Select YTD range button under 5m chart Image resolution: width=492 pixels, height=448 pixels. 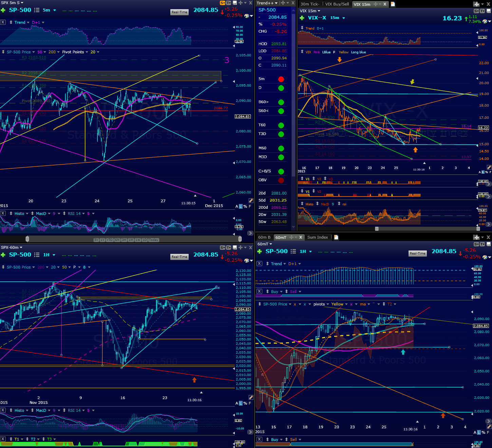click(110, 240)
